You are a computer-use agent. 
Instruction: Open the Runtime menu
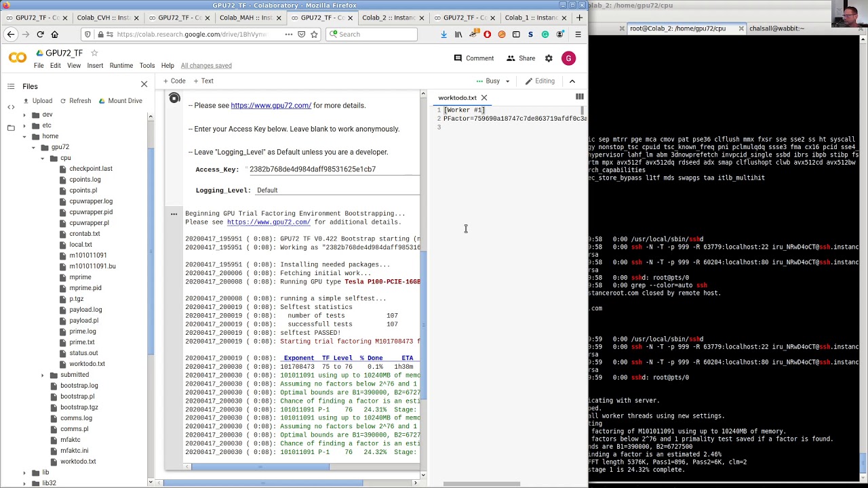121,66
